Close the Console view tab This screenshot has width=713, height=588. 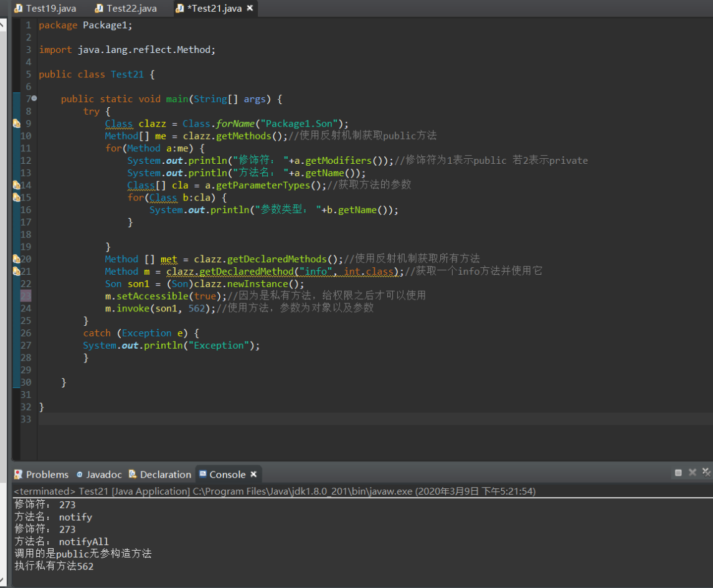point(253,475)
